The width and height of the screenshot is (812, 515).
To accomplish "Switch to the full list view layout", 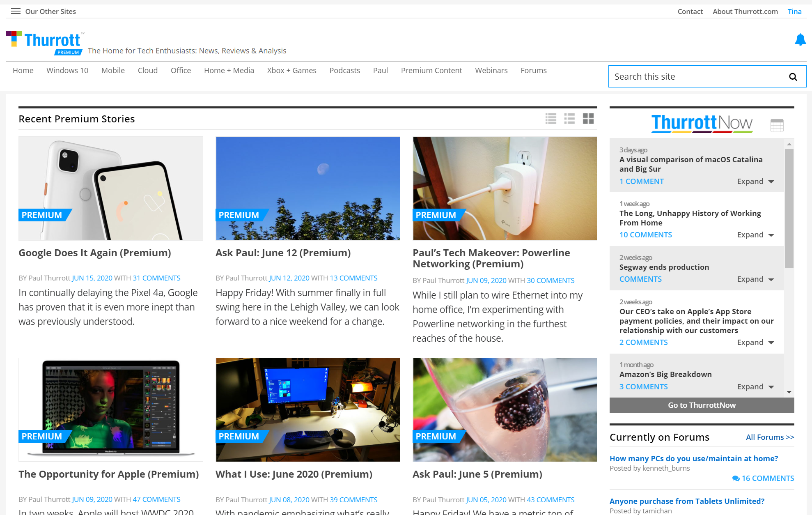I will click(x=551, y=119).
